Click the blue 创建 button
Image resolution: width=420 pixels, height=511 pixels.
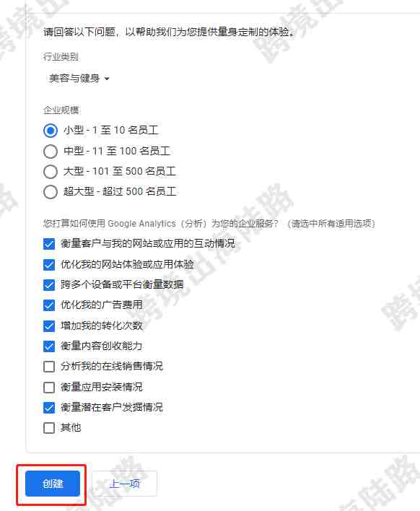pyautogui.click(x=53, y=484)
